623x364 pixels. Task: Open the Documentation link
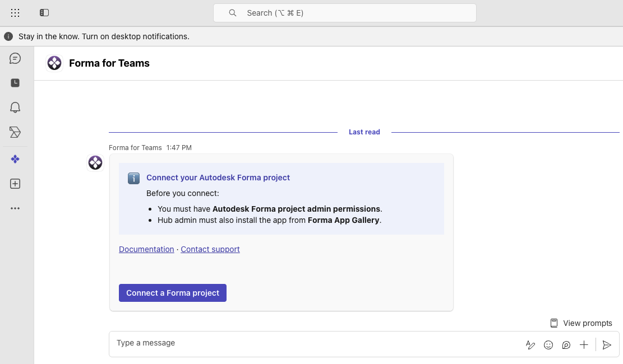click(x=146, y=249)
